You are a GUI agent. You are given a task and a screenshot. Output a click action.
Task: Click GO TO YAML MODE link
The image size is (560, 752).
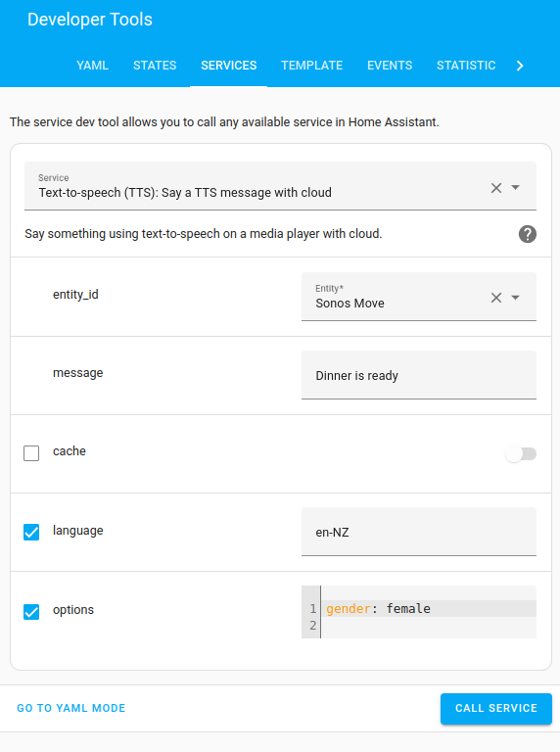click(x=70, y=708)
